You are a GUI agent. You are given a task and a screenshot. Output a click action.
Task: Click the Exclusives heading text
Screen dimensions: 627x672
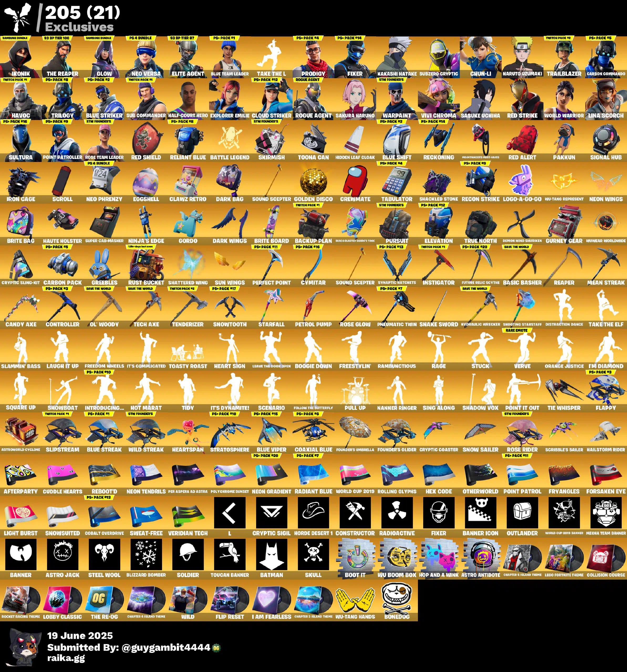(80, 27)
